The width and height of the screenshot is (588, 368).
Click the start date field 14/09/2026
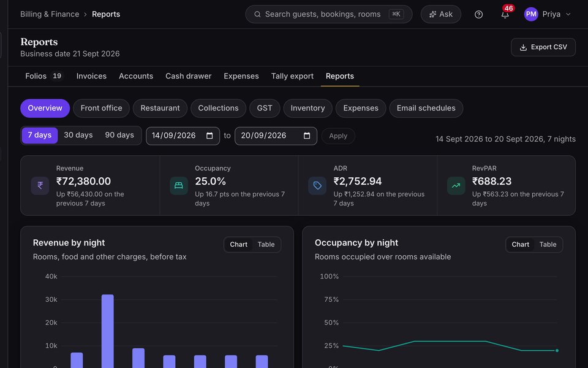pos(183,136)
